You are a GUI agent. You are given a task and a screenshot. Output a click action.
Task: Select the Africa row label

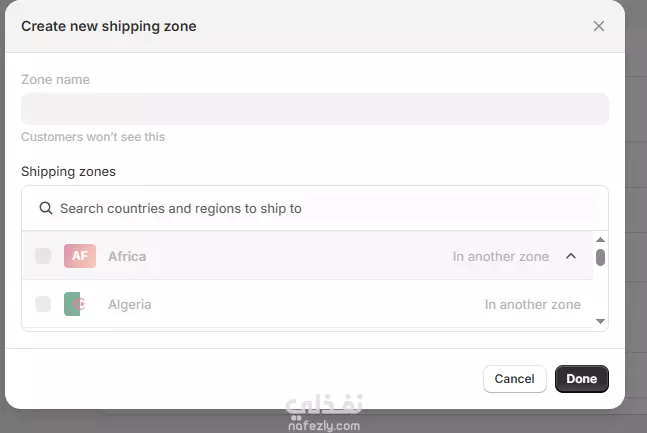click(127, 256)
